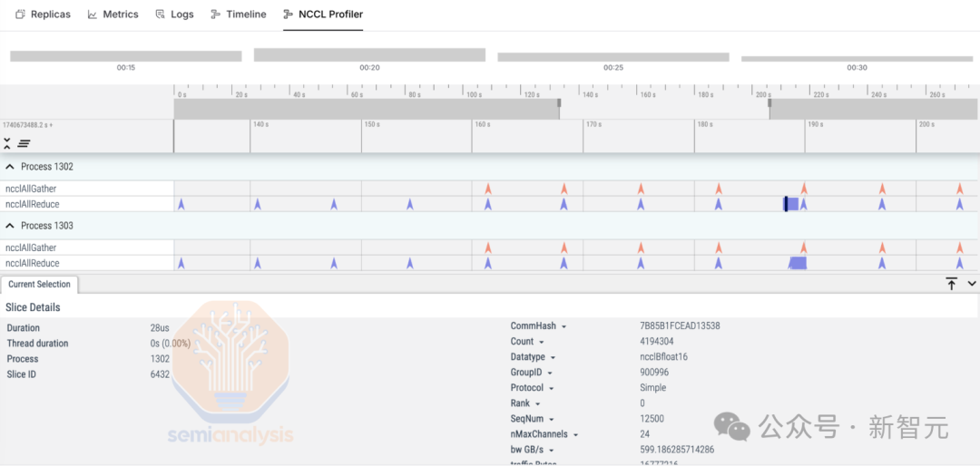Collapse the Process 1303 group
The width and height of the screenshot is (980, 466).
[x=11, y=226]
